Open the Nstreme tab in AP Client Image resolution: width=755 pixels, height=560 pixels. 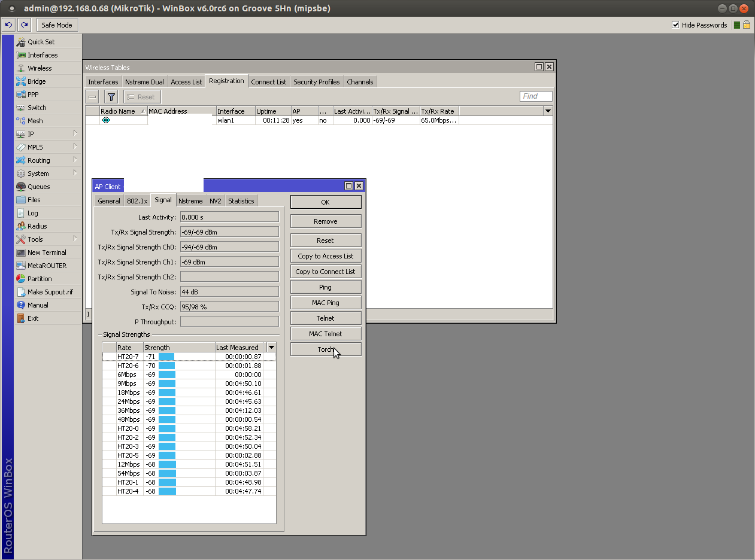click(x=190, y=201)
